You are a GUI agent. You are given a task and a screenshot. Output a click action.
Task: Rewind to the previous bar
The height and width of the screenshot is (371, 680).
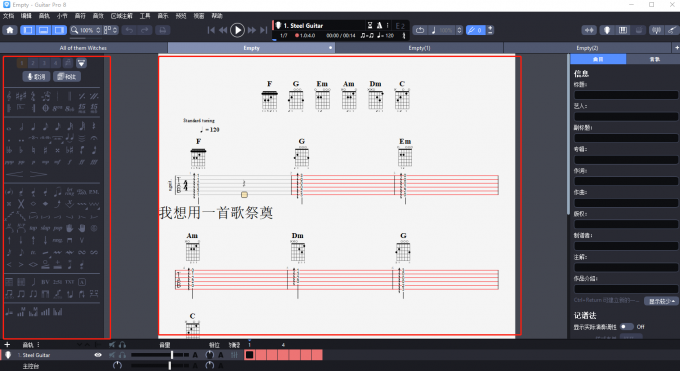point(223,30)
